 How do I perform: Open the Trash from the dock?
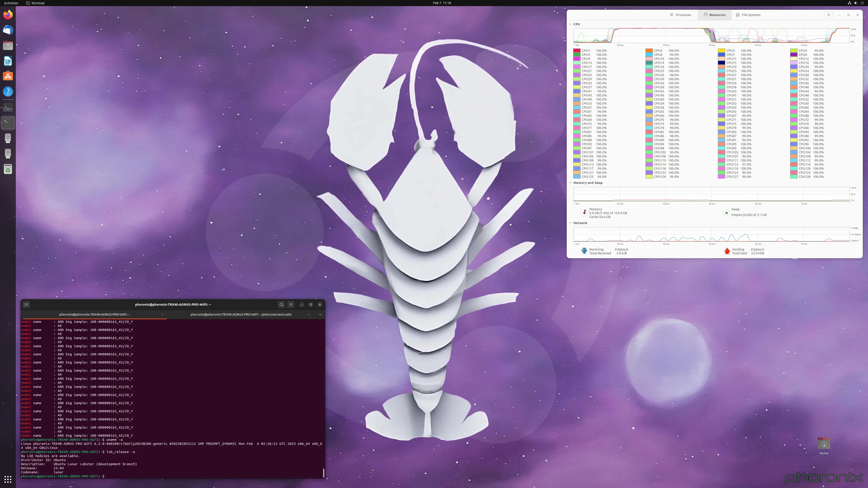click(8, 169)
